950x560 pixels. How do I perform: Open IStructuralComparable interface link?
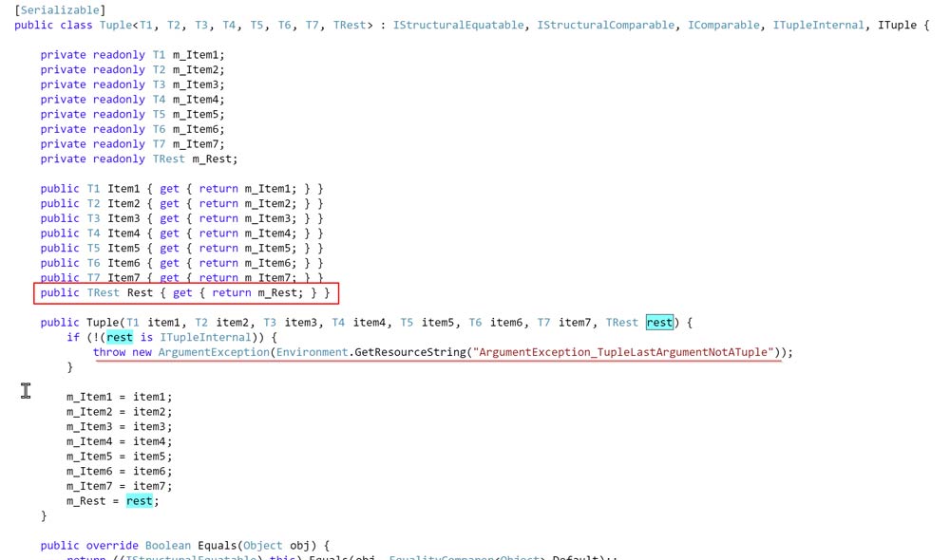point(606,26)
